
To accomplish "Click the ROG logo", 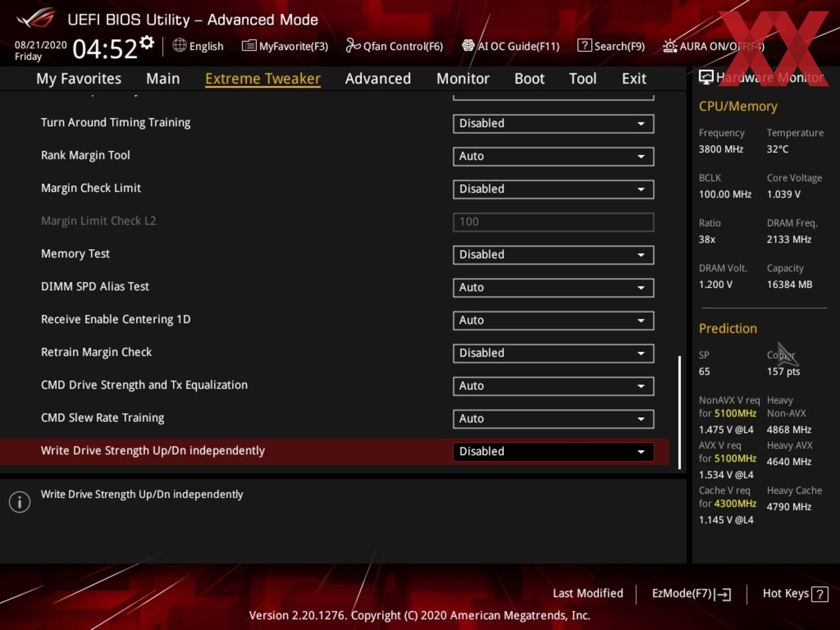I will (36, 19).
